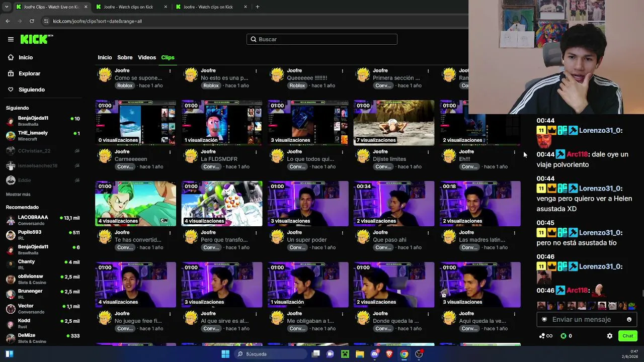The height and width of the screenshot is (362, 644).
Task: Switch to the second 'Joofre - Watch clips' browser tab
Action: (x=131, y=7)
